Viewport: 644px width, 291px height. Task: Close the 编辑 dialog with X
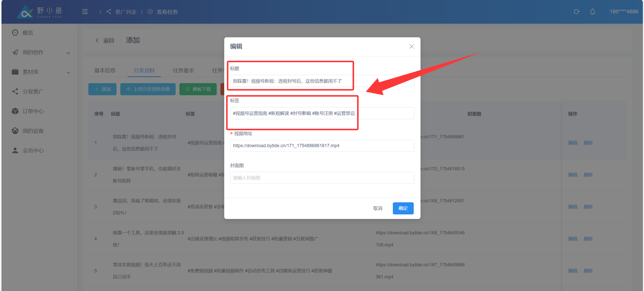pyautogui.click(x=411, y=46)
